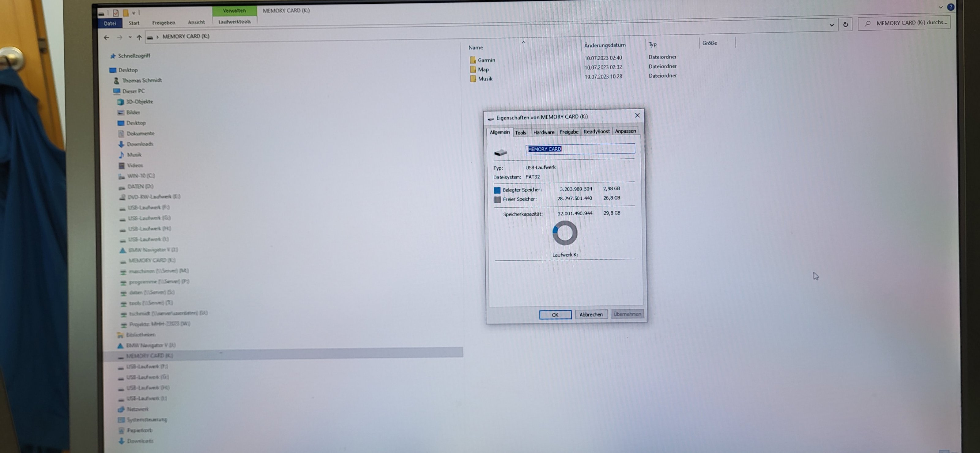
Task: Click the up-one-level arrow icon
Action: pos(139,37)
